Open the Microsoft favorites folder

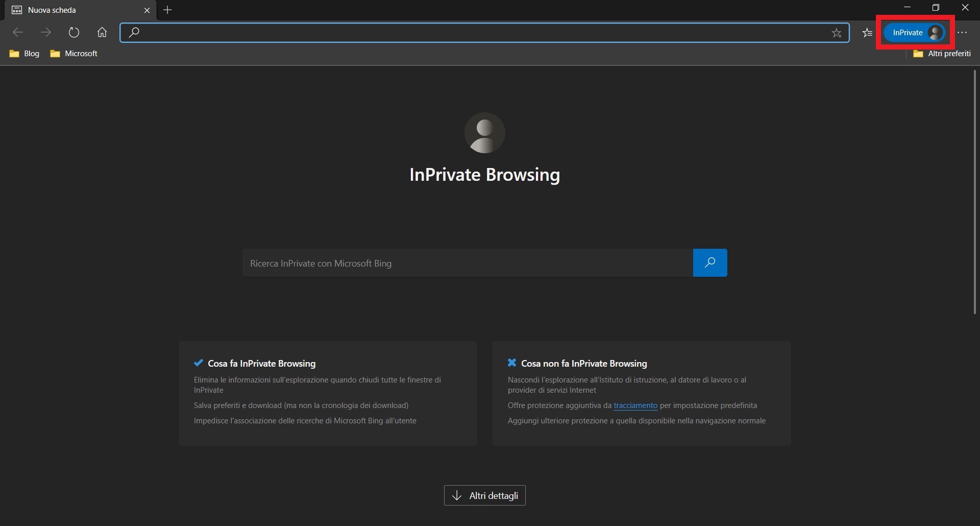coord(73,54)
